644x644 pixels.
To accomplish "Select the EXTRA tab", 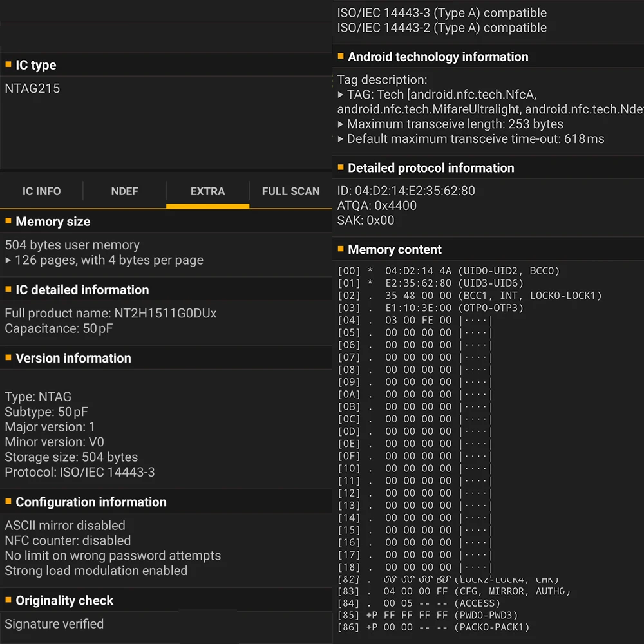I will [x=207, y=191].
